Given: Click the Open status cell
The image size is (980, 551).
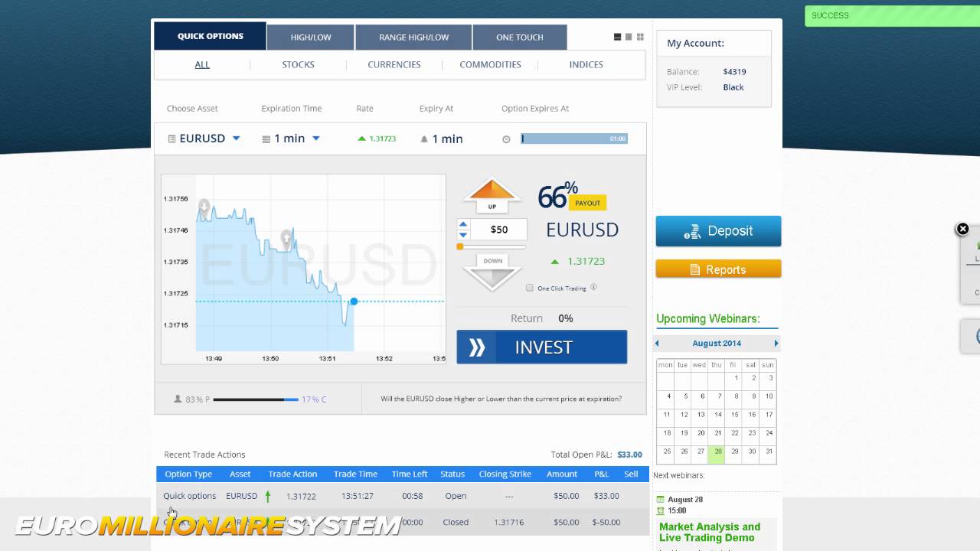Looking at the screenshot, I should coord(456,496).
